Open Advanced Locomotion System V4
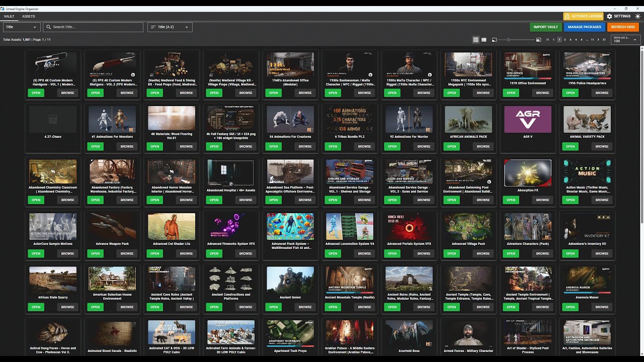This screenshot has width=644, height=362. click(x=333, y=253)
